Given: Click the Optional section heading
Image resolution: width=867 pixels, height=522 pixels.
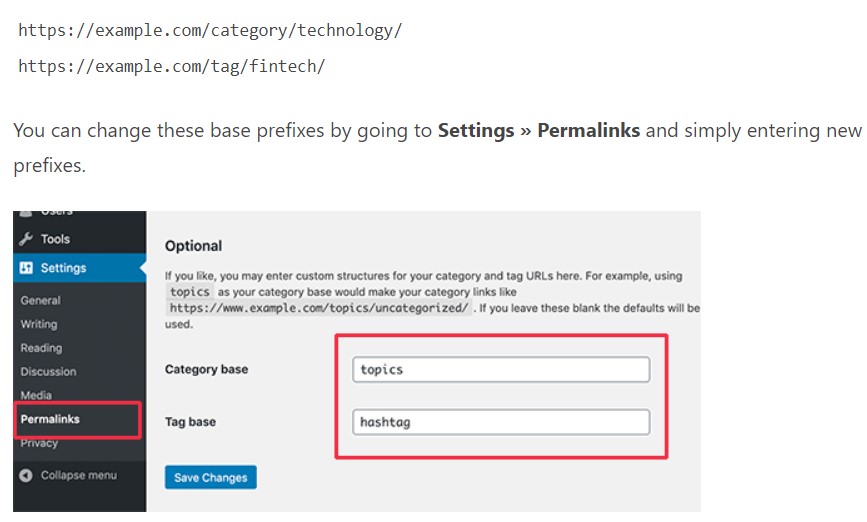Looking at the screenshot, I should [x=194, y=246].
